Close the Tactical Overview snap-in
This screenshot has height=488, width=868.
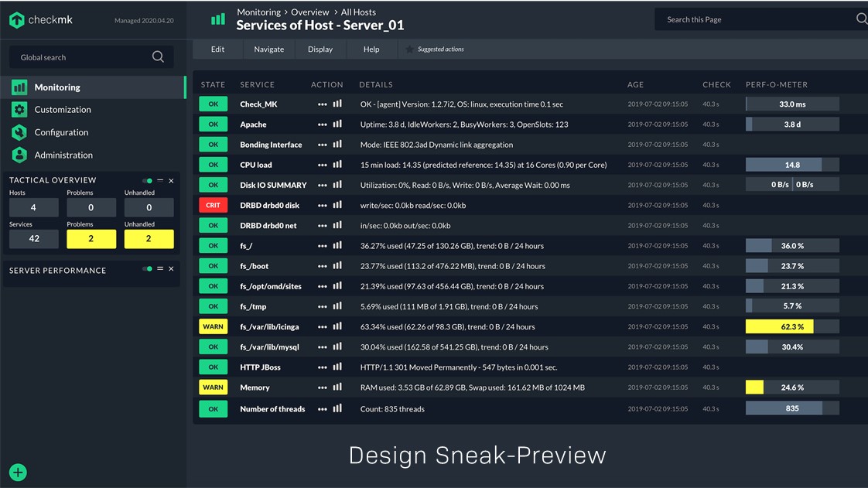[171, 180]
